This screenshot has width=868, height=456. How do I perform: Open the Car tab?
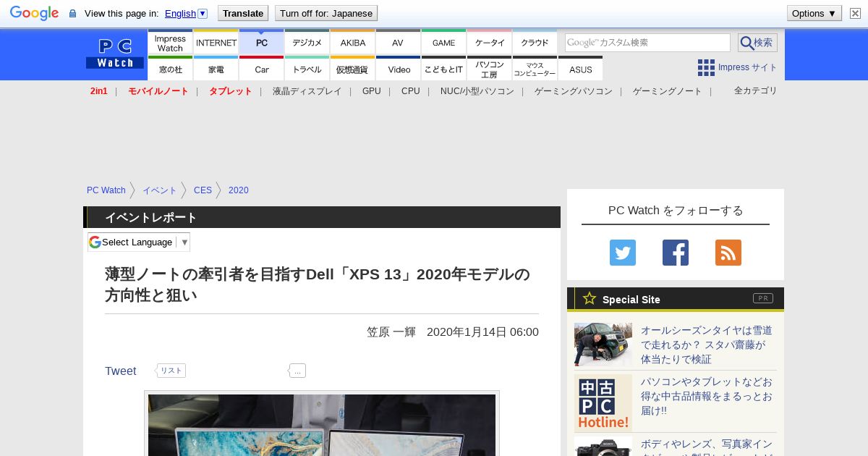pyautogui.click(x=262, y=69)
